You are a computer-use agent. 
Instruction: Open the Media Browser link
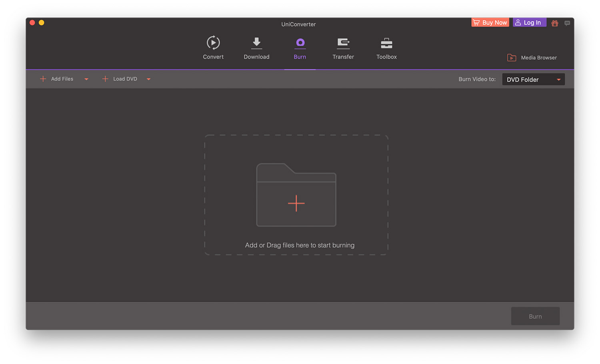click(x=539, y=58)
